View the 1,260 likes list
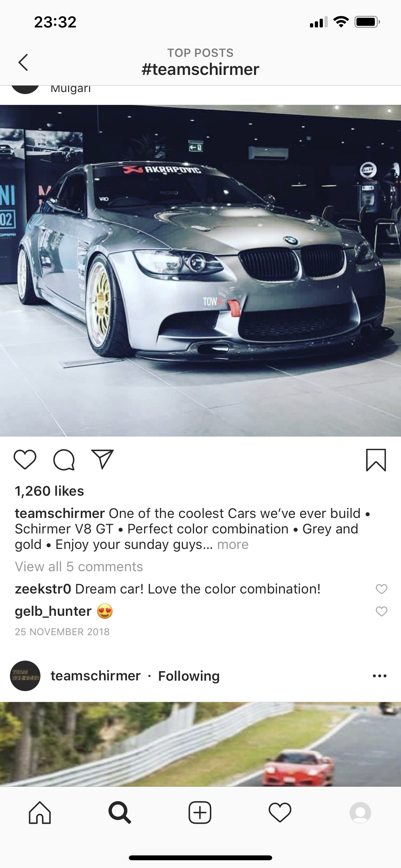 coord(49,491)
